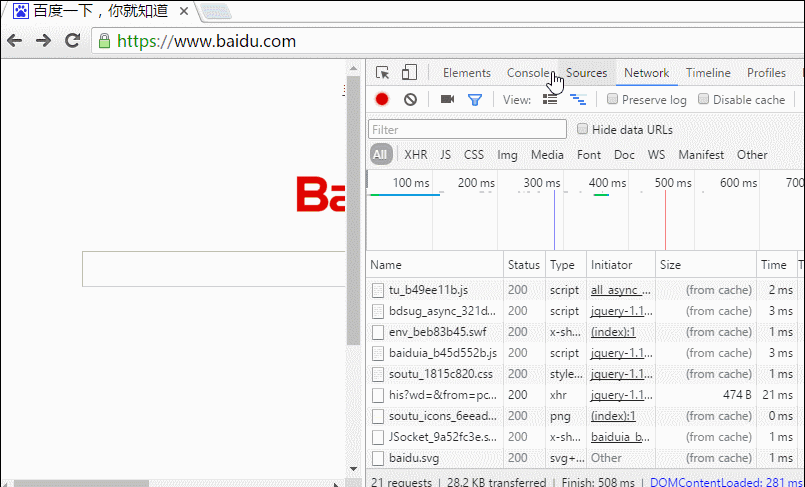Check the Hide data URLs checkbox
Screen dimensions: 805x487
tap(582, 129)
